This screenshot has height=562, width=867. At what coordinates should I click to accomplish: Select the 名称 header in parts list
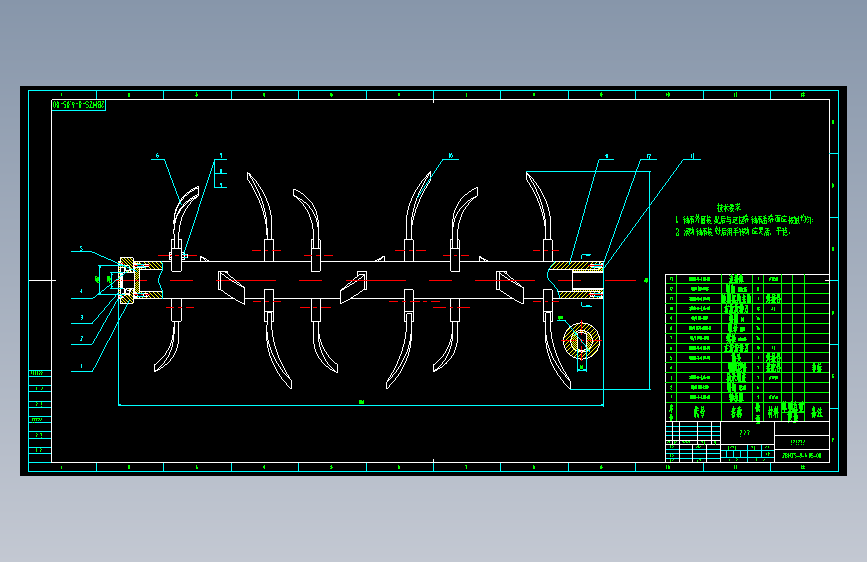tap(737, 412)
